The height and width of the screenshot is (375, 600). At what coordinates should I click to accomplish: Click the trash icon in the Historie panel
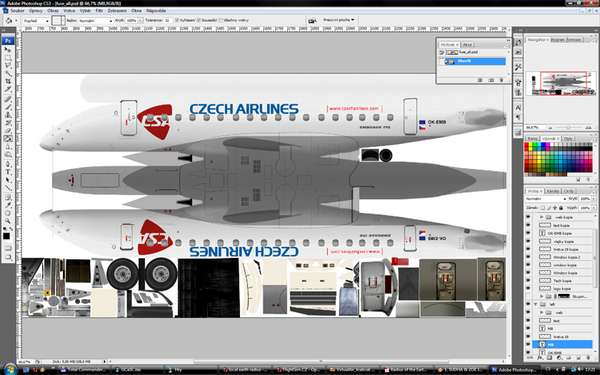(502, 80)
